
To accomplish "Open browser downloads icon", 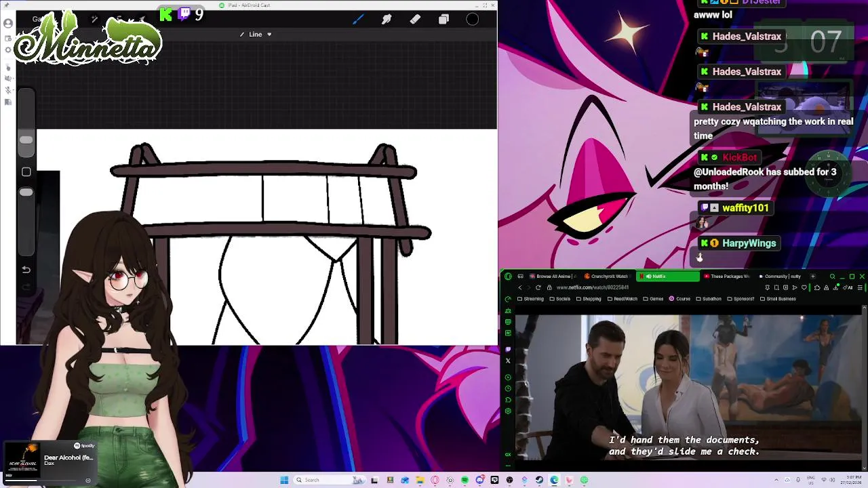I will [835, 287].
